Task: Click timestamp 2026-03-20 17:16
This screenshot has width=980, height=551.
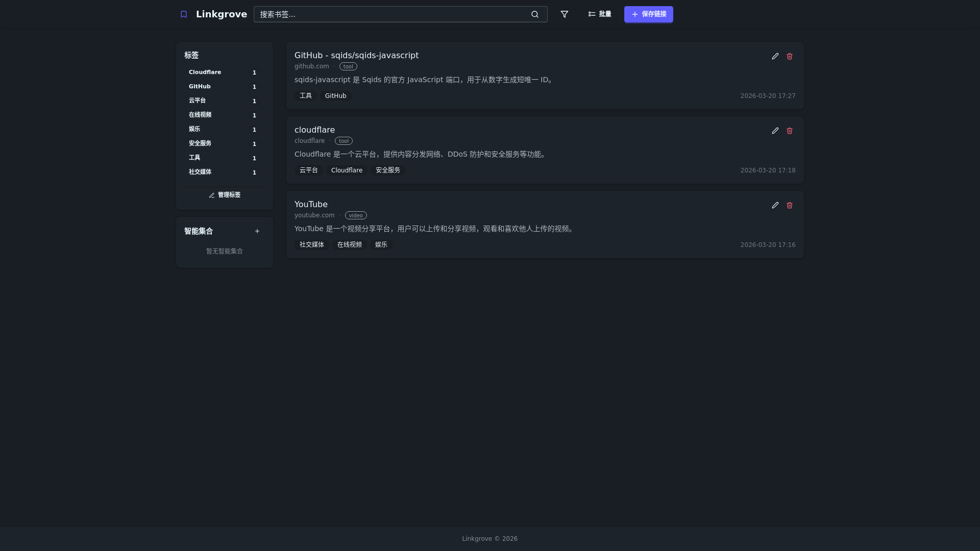Action: pyautogui.click(x=768, y=245)
